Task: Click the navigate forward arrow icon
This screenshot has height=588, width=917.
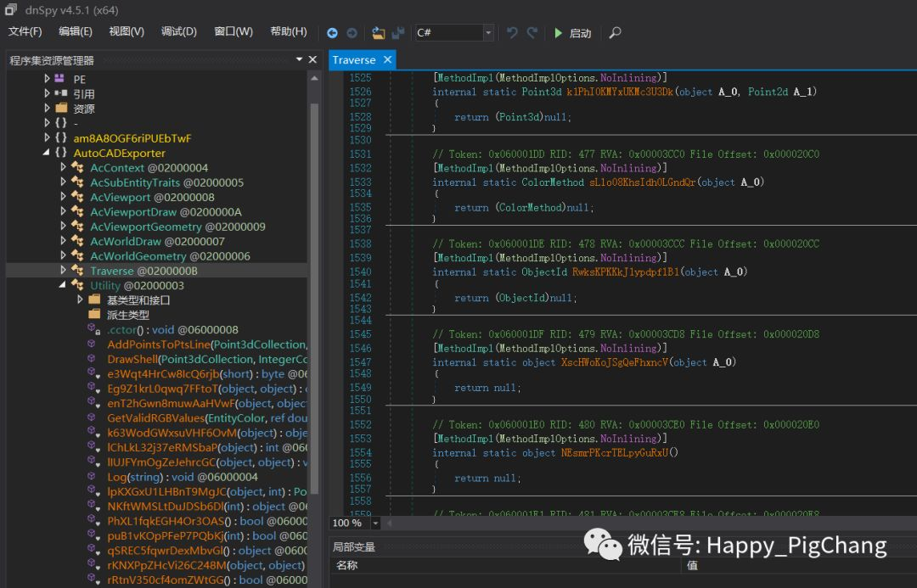Action: coord(352,33)
